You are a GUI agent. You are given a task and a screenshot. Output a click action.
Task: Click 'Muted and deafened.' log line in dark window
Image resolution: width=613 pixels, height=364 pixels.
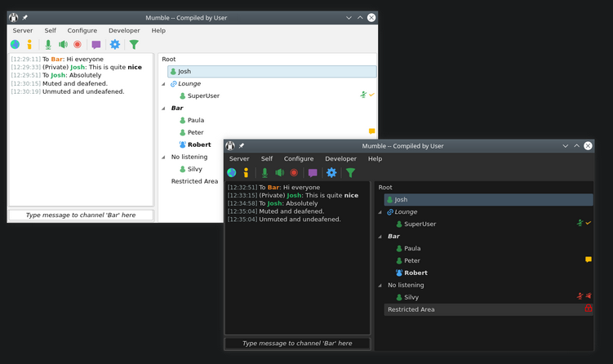click(x=291, y=211)
